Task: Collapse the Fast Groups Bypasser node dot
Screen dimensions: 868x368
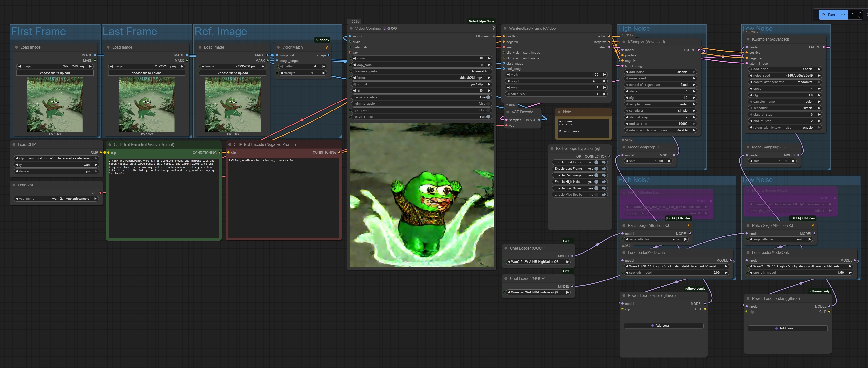Action: pos(552,148)
